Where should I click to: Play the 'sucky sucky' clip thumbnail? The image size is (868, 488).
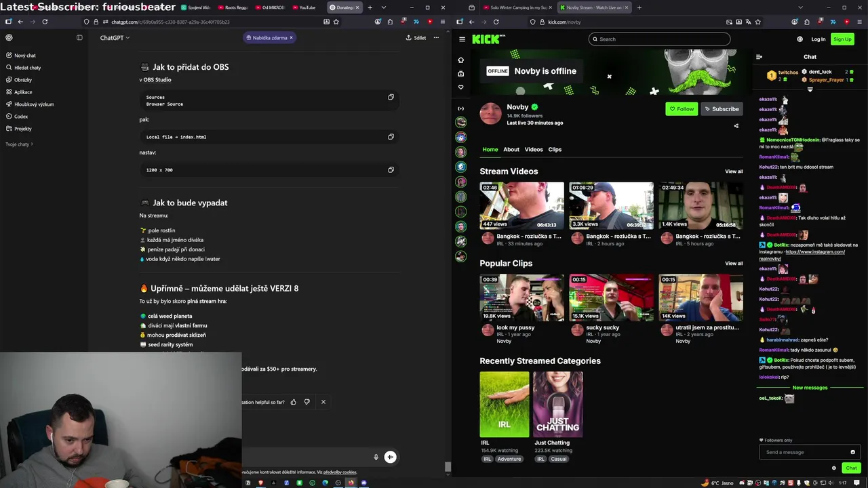pyautogui.click(x=611, y=298)
